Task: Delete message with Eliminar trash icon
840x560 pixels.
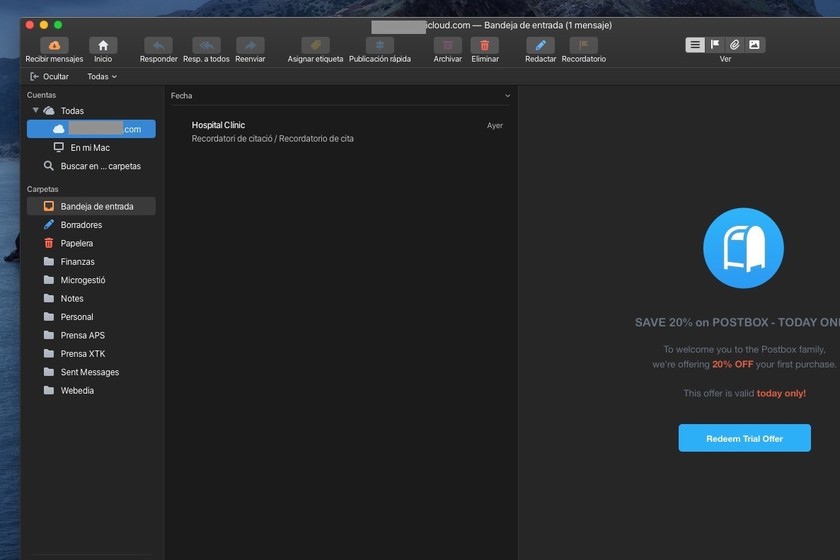Action: click(x=485, y=46)
